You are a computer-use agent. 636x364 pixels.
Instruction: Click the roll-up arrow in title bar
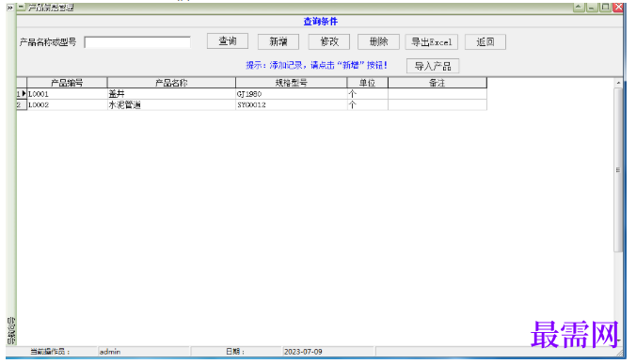pos(579,7)
